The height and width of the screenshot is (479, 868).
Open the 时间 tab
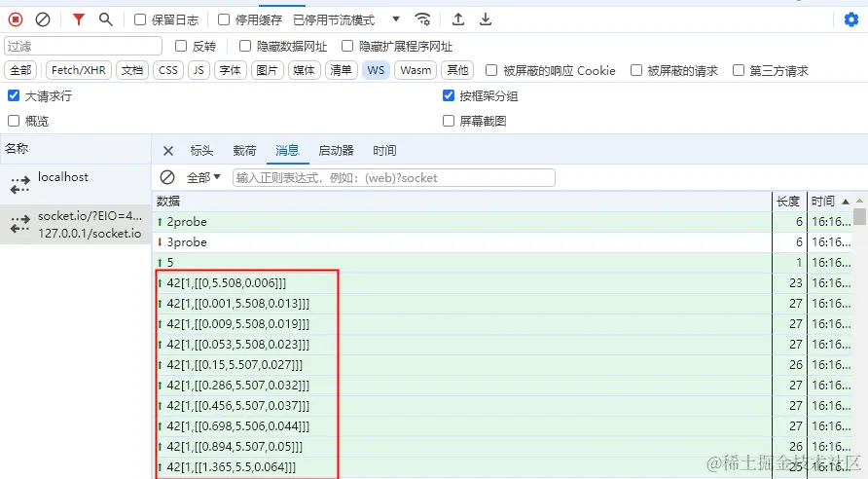[x=384, y=151]
